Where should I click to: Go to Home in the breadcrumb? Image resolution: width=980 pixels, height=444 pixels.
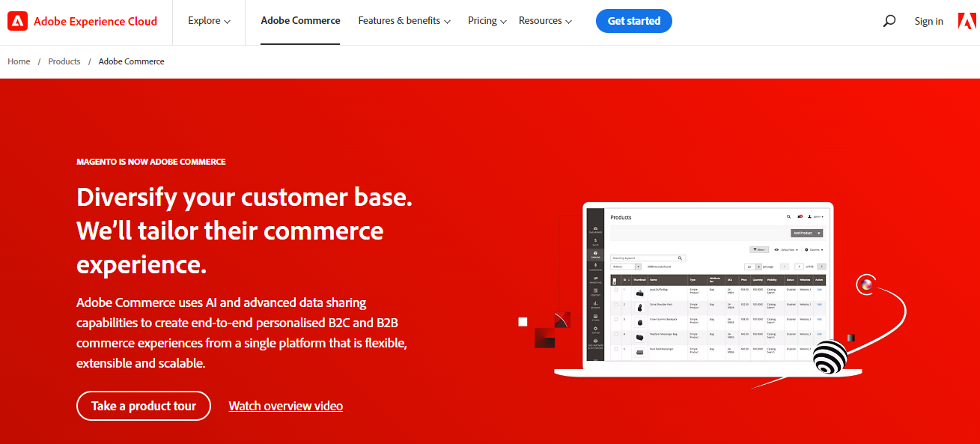pos(19,61)
